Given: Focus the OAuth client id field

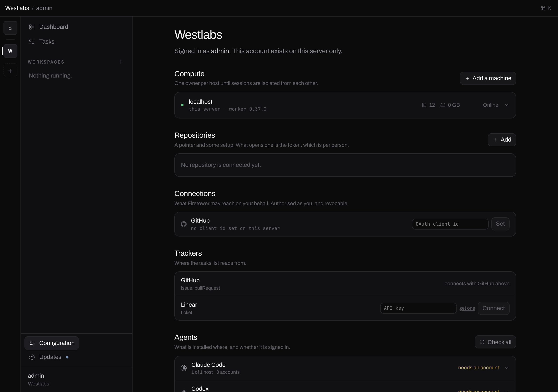Looking at the screenshot, I should click(x=450, y=224).
